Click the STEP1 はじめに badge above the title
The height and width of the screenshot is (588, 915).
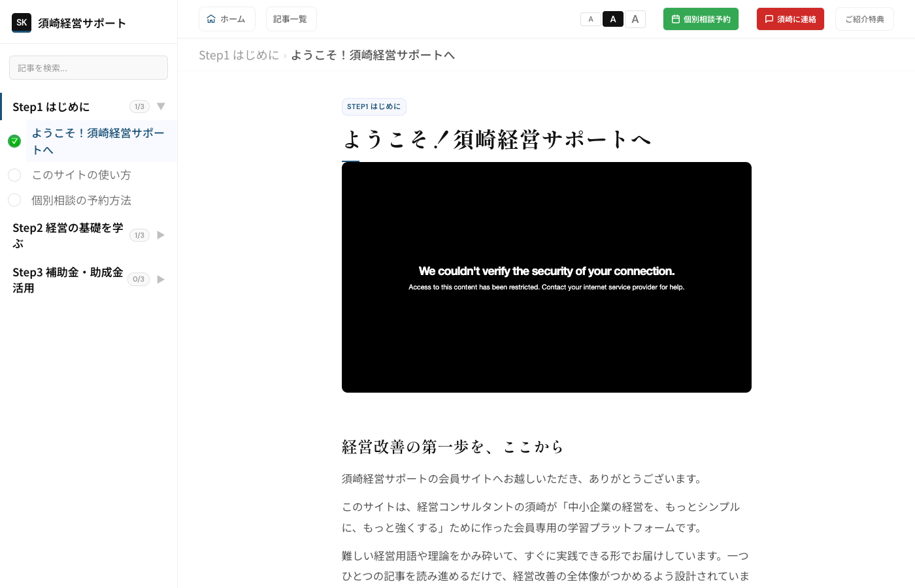pos(374,106)
